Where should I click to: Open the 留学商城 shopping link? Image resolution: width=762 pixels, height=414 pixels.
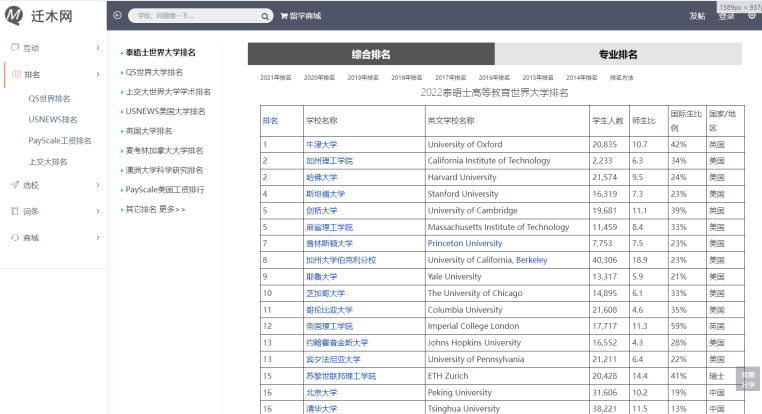pos(301,16)
